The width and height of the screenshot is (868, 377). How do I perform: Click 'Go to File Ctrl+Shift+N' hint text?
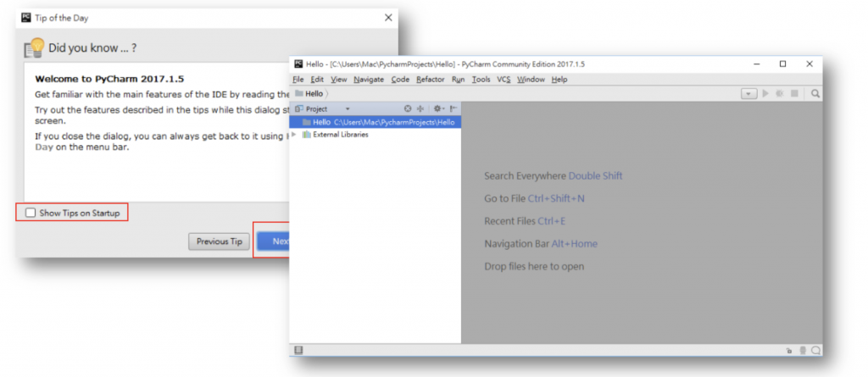[534, 198]
